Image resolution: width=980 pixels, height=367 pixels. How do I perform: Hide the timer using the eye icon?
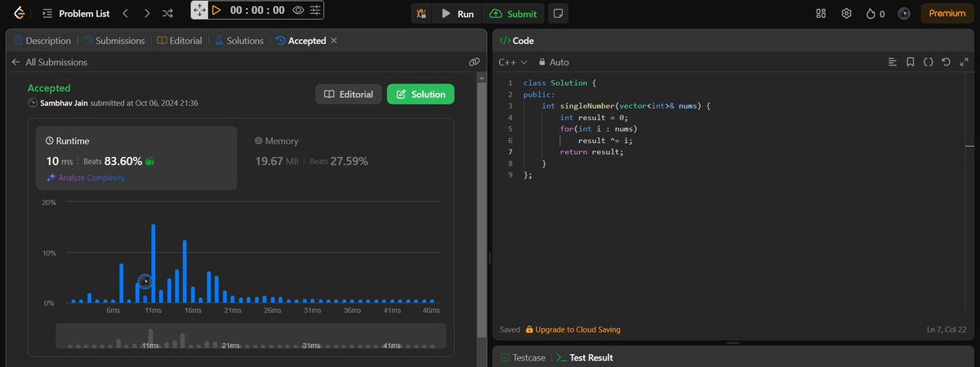(298, 11)
